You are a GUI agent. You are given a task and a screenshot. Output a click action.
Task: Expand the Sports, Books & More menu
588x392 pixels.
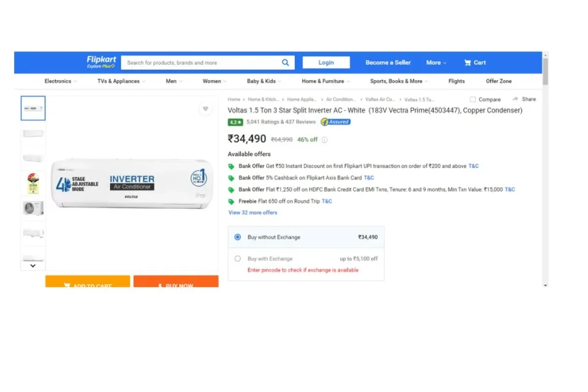[x=399, y=81]
